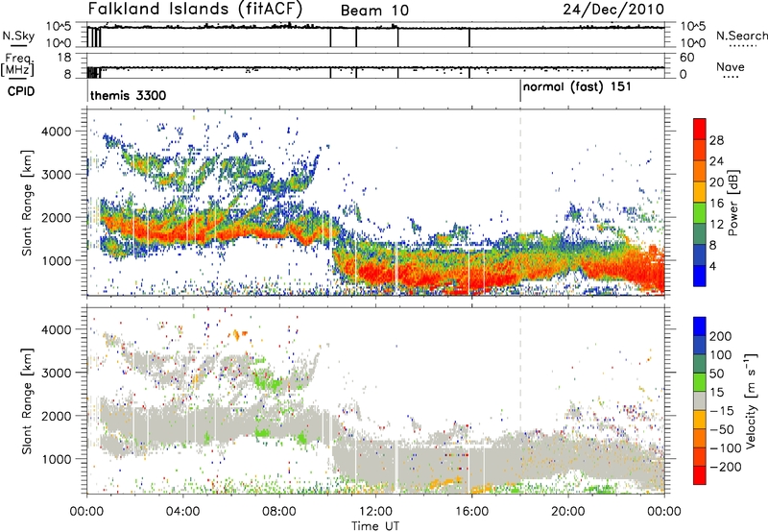Click "Slant Range [km]" label of velocity panel
The height and width of the screenshot is (532, 768).
tap(27, 400)
